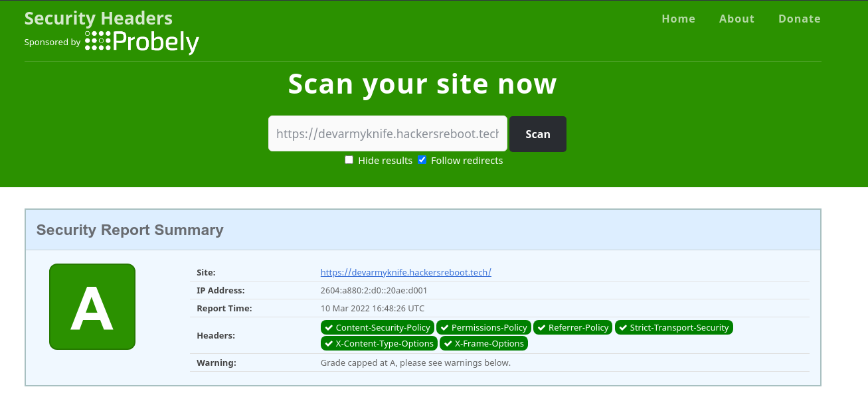Enable the Hide results checkbox
The height and width of the screenshot is (397, 868).
(x=349, y=160)
